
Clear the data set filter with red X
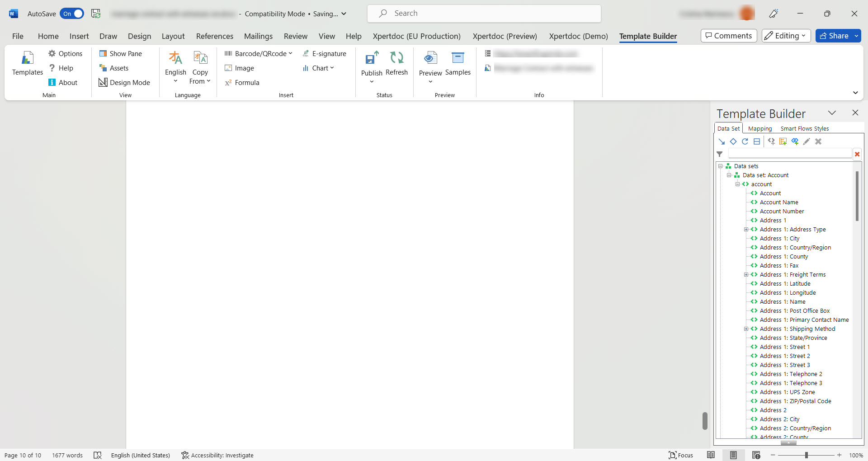(x=857, y=154)
